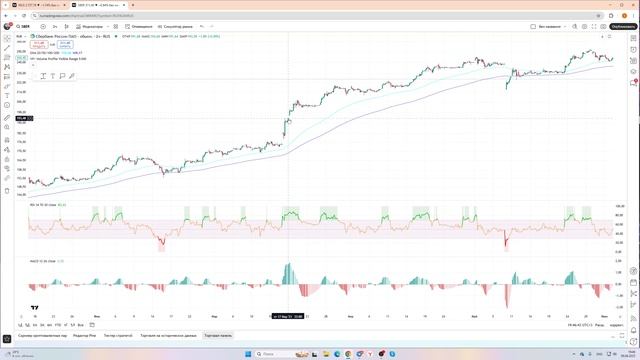This screenshot has width=640, height=360.
Task: Toggle hide all drawings eye icon
Action: [7, 169]
